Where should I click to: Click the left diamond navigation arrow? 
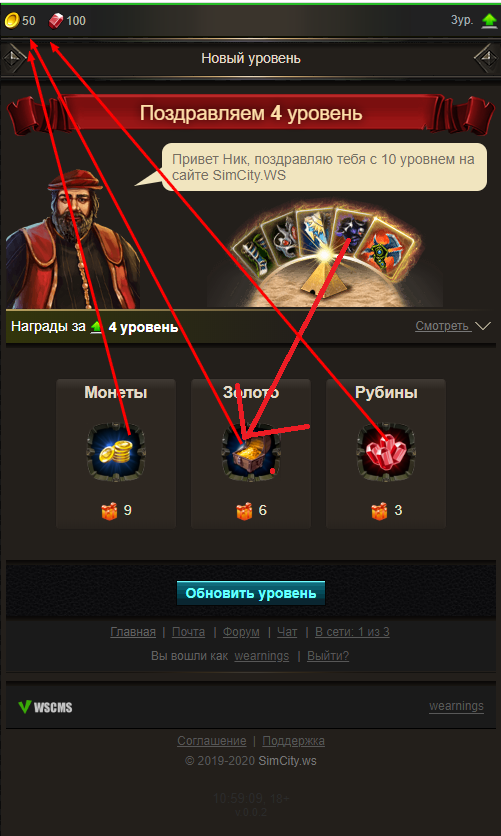pyautogui.click(x=14, y=58)
